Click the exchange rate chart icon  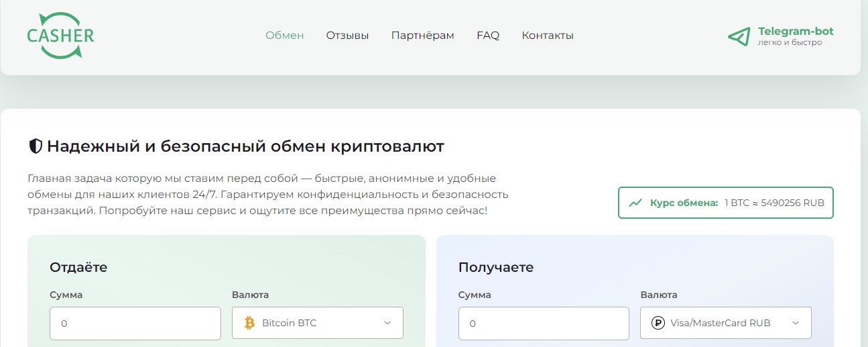tap(635, 203)
